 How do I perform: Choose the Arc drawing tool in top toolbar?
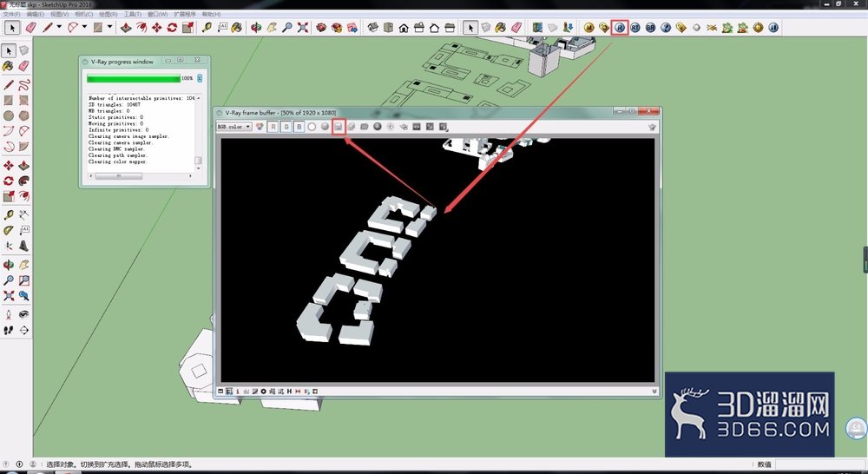coord(73,27)
